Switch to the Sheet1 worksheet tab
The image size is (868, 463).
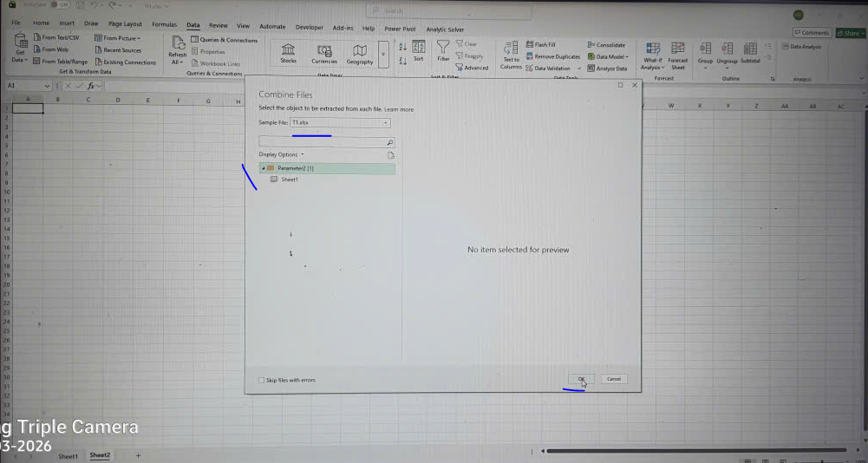68,456
